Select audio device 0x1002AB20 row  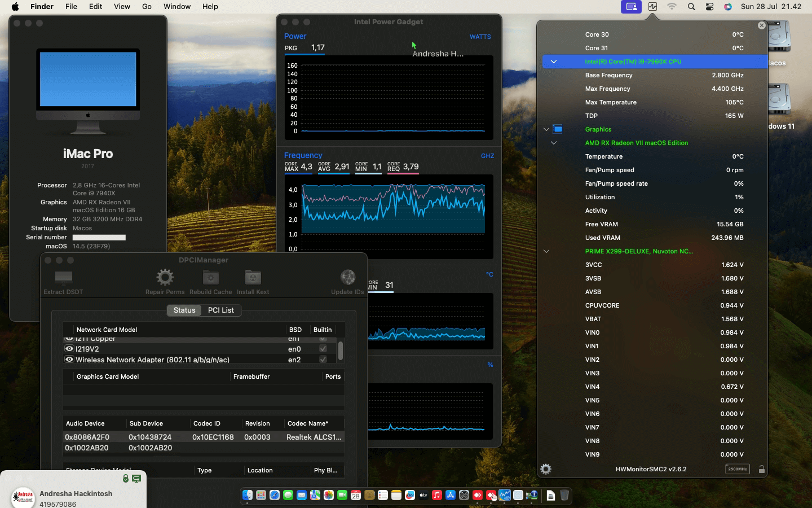click(x=204, y=448)
